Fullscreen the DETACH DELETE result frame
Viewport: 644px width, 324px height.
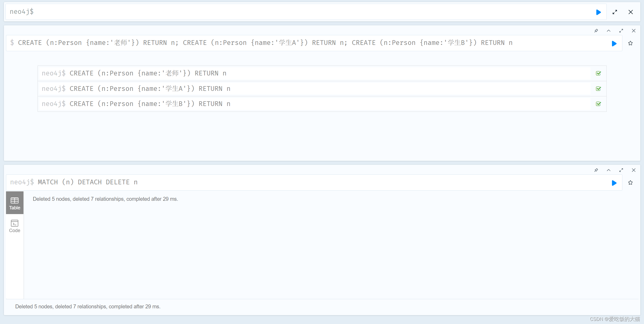[x=621, y=170]
